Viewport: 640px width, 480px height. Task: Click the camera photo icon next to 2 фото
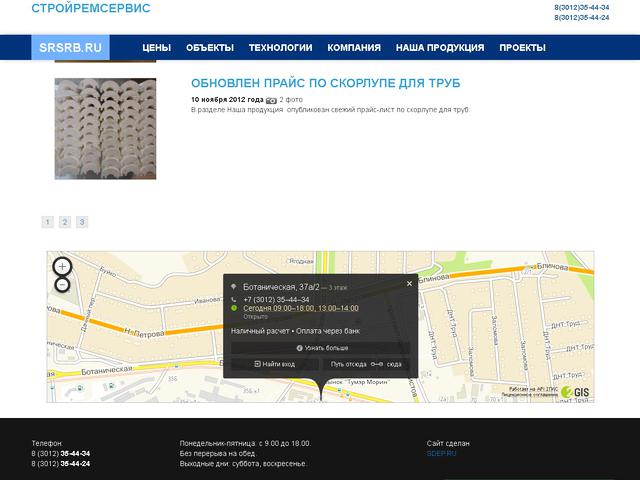coord(271,100)
